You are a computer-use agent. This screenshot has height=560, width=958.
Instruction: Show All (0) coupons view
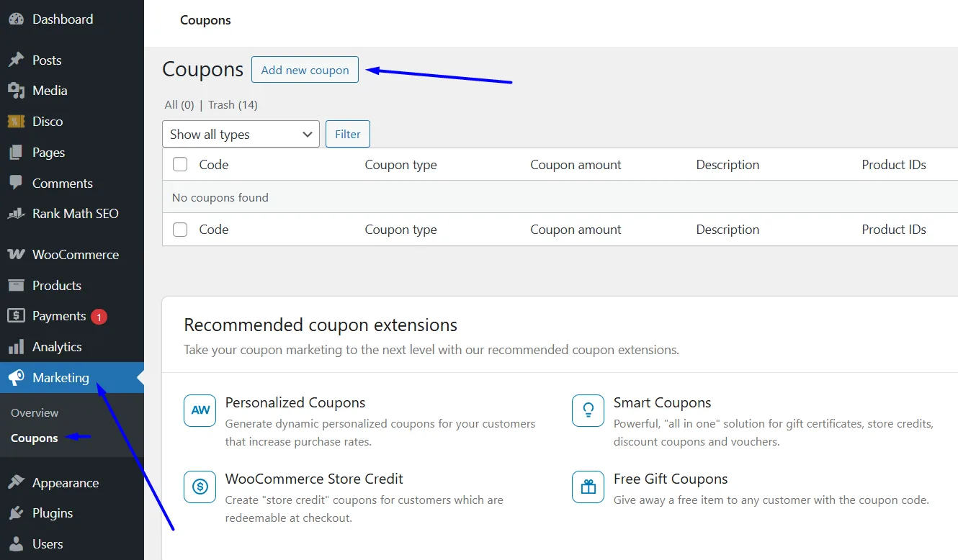point(179,105)
